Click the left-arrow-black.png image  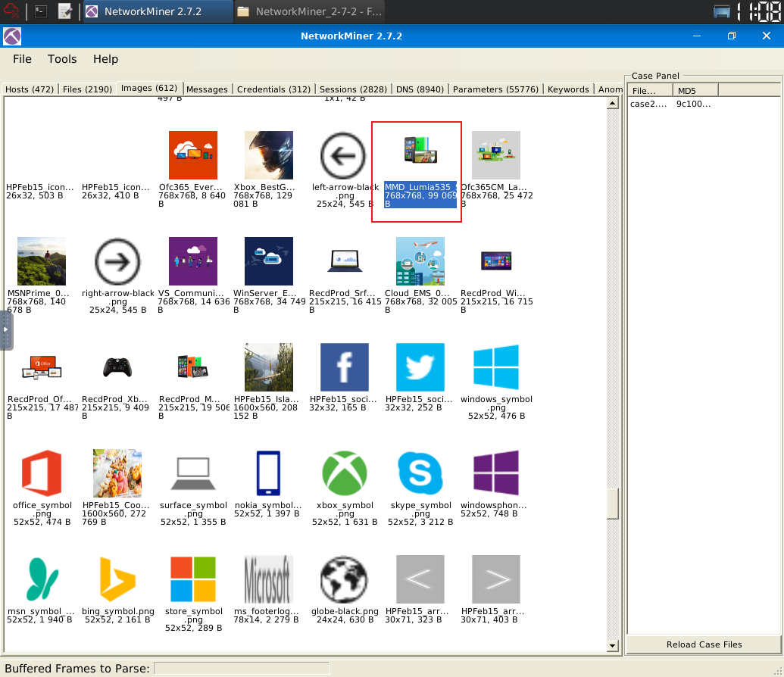344,155
